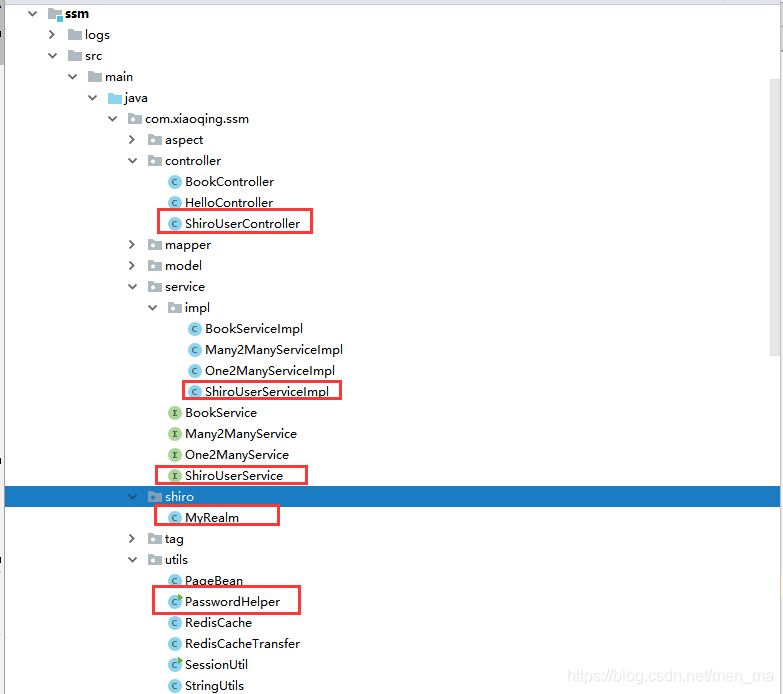Select the BookController file
The height and width of the screenshot is (694, 783).
pos(229,182)
